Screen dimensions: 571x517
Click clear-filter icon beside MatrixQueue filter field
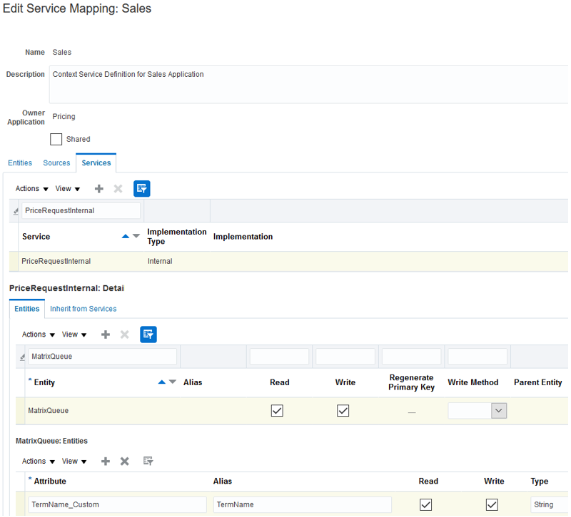23,357
